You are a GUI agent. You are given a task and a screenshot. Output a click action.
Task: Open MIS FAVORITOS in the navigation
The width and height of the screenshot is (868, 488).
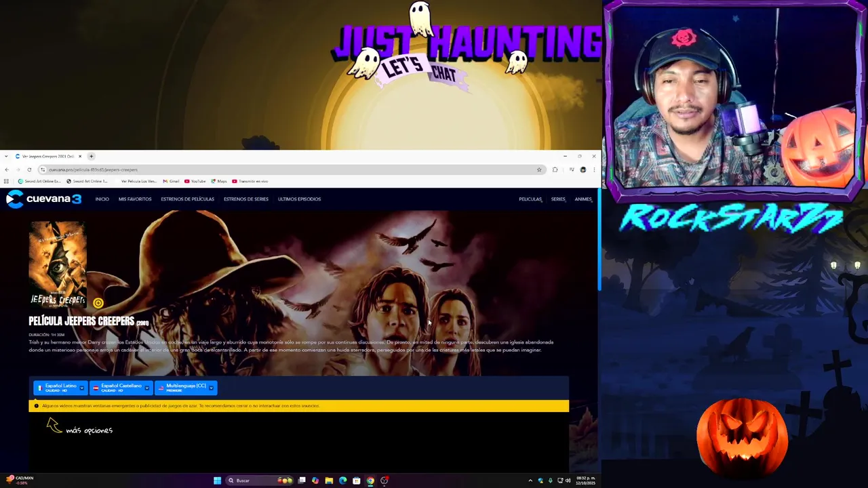point(135,199)
